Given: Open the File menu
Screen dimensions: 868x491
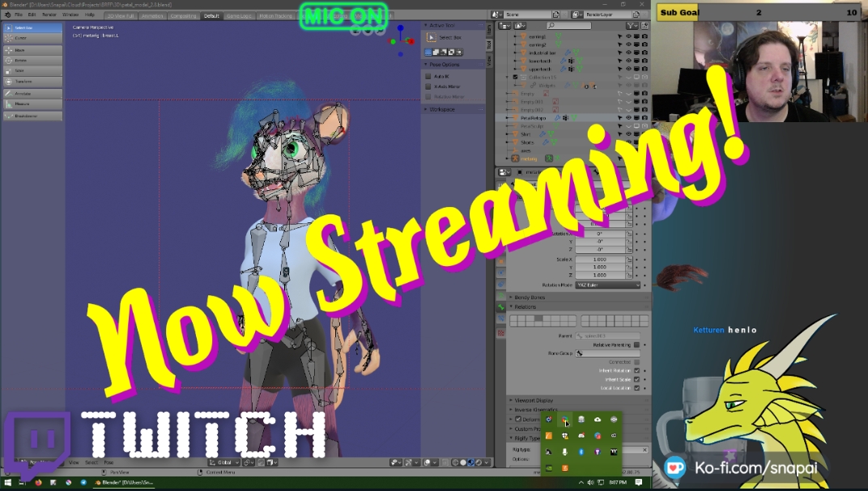Looking at the screenshot, I should coord(19,15).
